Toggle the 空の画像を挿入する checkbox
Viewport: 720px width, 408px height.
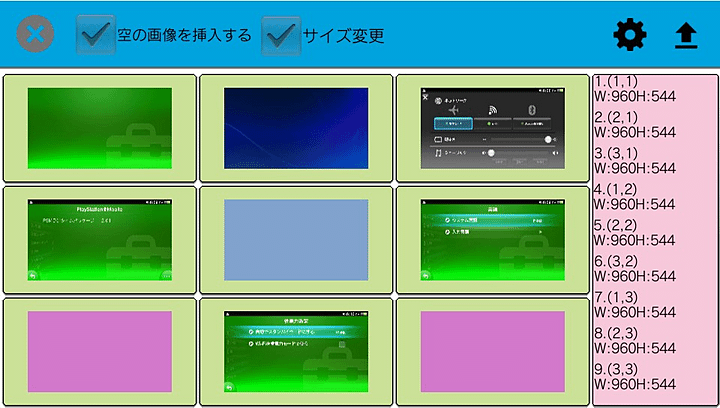(x=96, y=35)
